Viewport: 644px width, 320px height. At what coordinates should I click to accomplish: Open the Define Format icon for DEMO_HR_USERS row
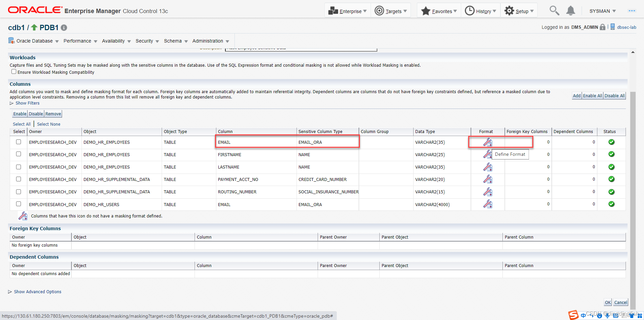(x=488, y=204)
